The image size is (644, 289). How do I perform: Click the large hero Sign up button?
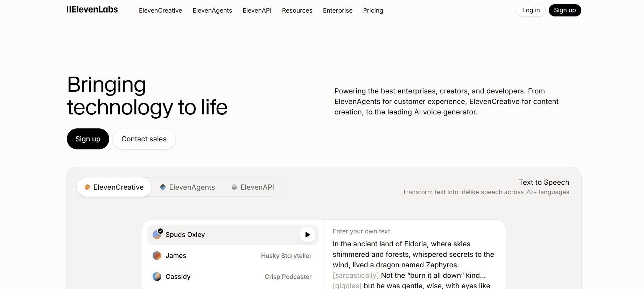(88, 139)
